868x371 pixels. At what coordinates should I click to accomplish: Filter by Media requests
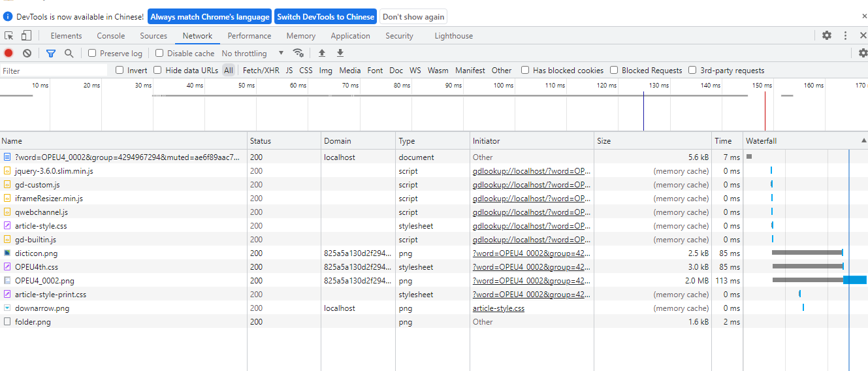tap(349, 70)
